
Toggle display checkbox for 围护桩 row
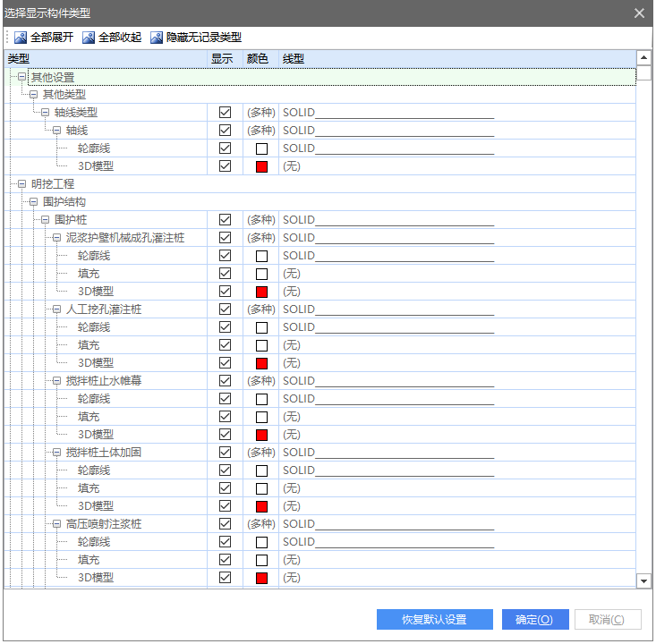tap(225, 220)
